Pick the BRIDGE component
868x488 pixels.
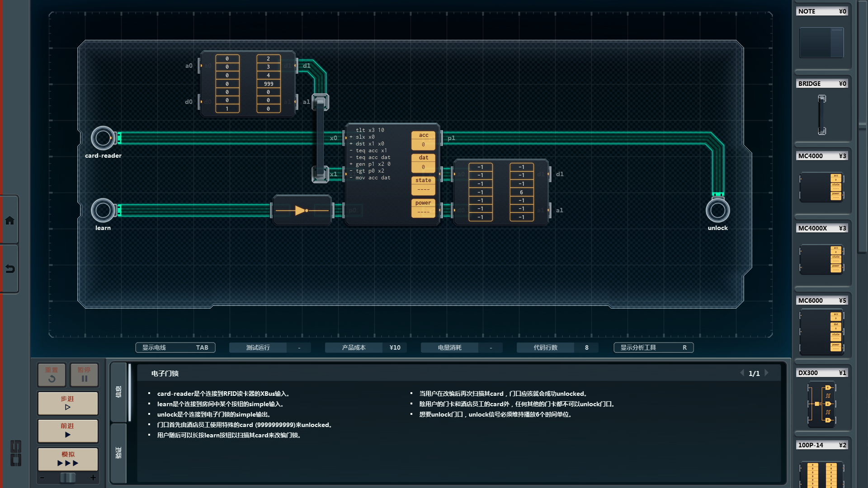(x=821, y=114)
